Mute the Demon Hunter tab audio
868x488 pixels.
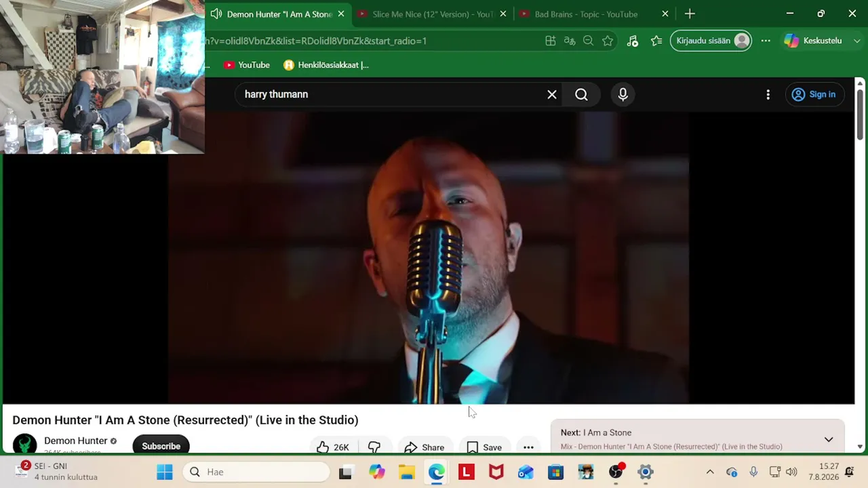tap(216, 14)
